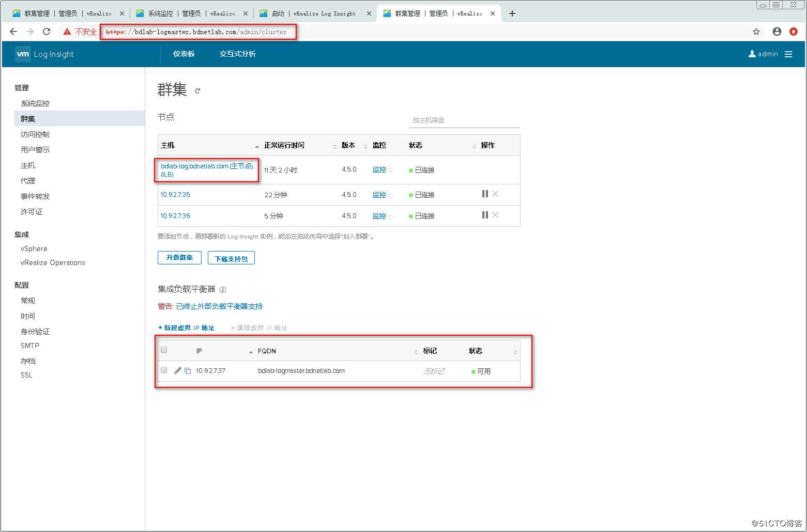Open vRealize Operations integration settings
The height and width of the screenshot is (532, 807).
[53, 262]
